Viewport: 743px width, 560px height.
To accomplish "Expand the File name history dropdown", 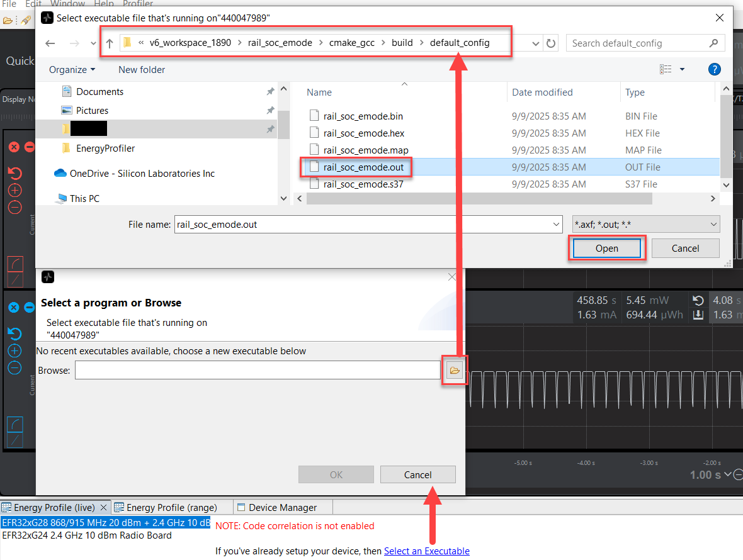I will pos(555,224).
